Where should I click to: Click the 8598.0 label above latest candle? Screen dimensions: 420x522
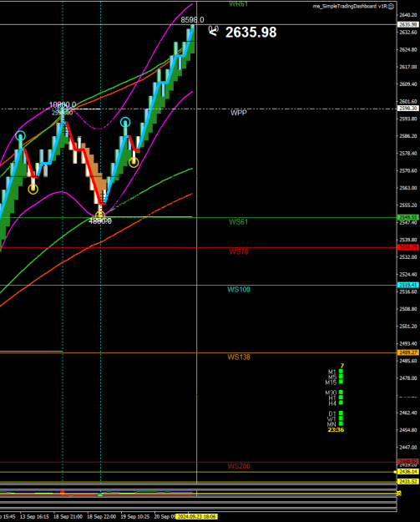[192, 20]
